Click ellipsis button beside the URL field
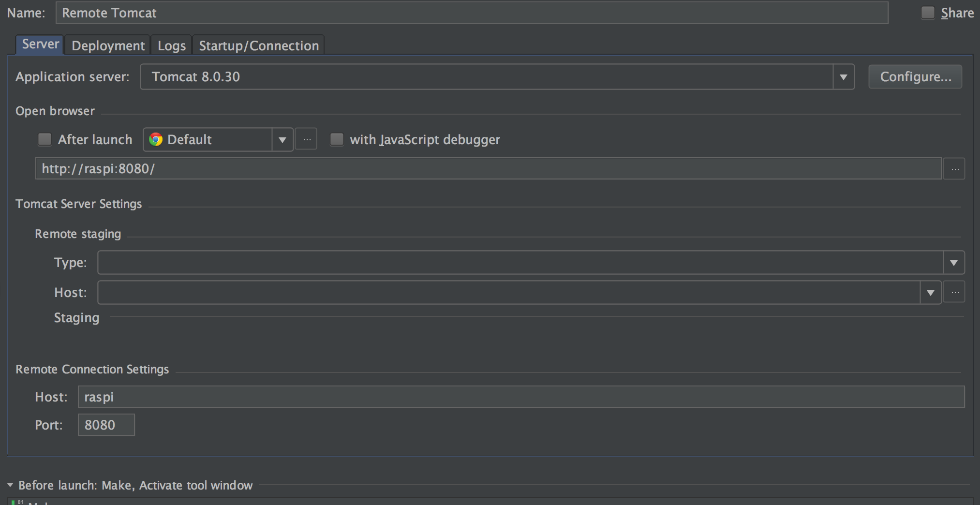980x505 pixels. coord(954,169)
